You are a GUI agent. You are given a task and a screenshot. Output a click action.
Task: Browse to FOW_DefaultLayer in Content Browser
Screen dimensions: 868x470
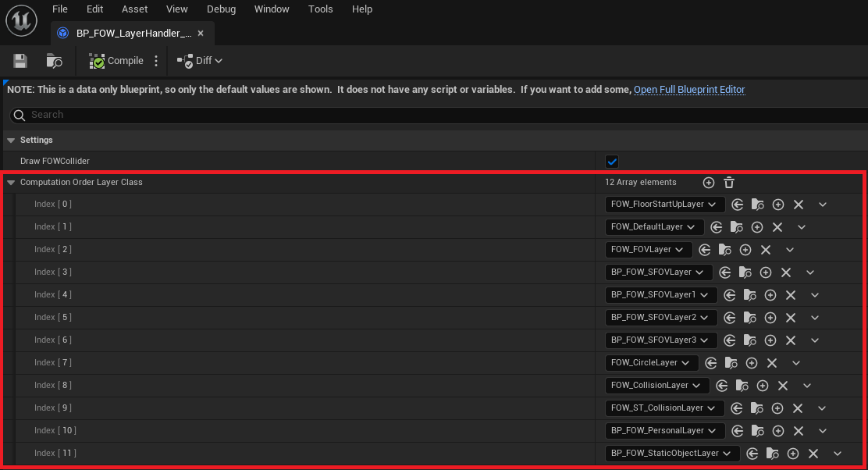coord(736,227)
